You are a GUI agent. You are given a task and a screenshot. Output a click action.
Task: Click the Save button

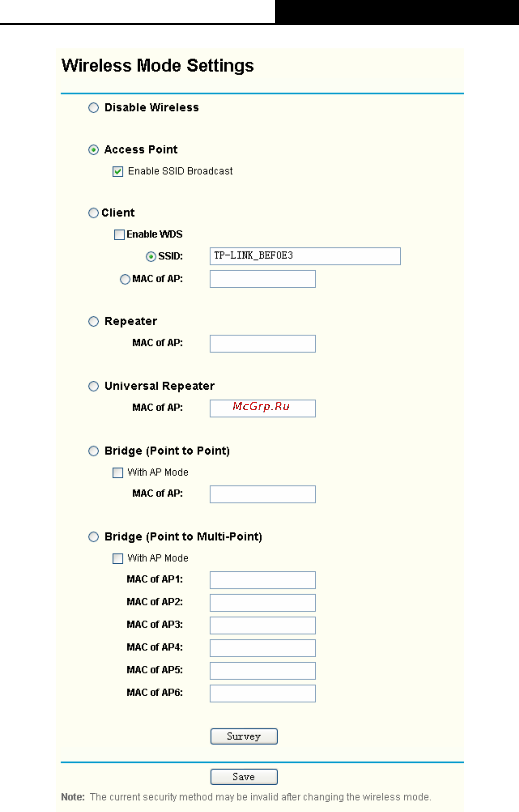pos(244,777)
